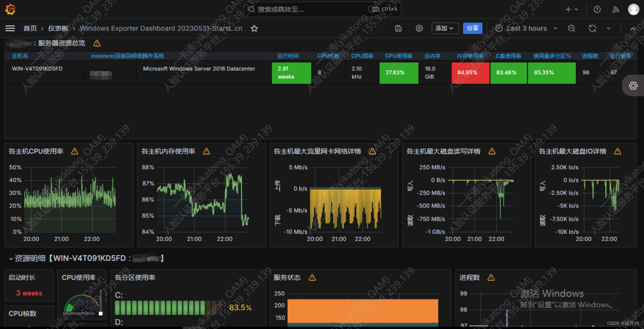The width and height of the screenshot is (644, 329).
Task: Open the help question mark icon
Action: (x=597, y=9)
